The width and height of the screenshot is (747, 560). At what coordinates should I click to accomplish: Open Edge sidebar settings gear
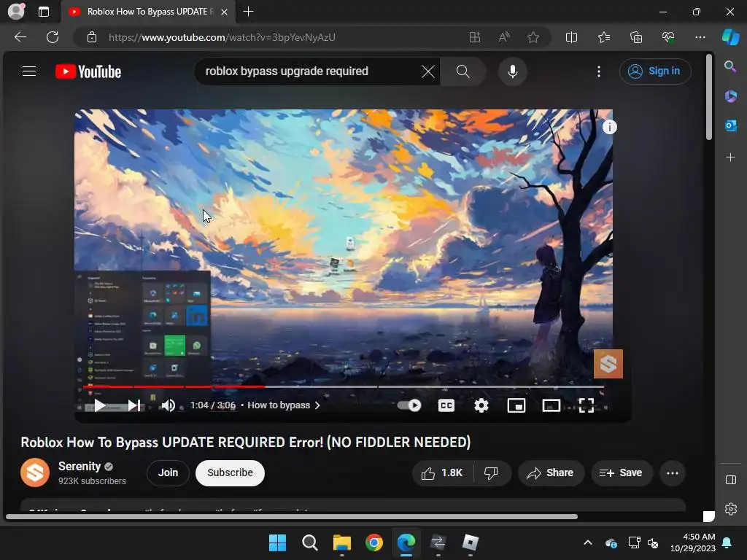tap(730, 508)
